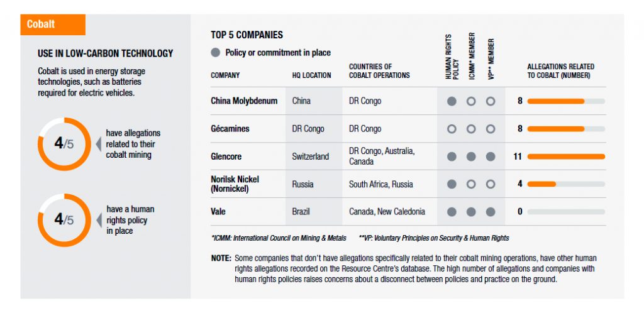Click the Vale company name
The image size is (644, 313).
tap(218, 212)
